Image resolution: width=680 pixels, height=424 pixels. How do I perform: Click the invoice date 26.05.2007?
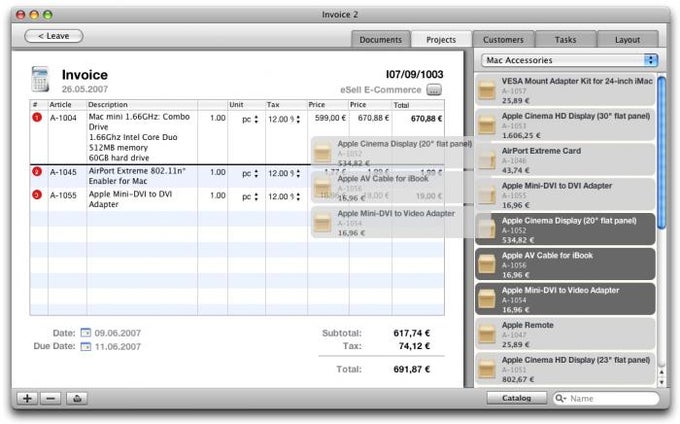coord(85,89)
